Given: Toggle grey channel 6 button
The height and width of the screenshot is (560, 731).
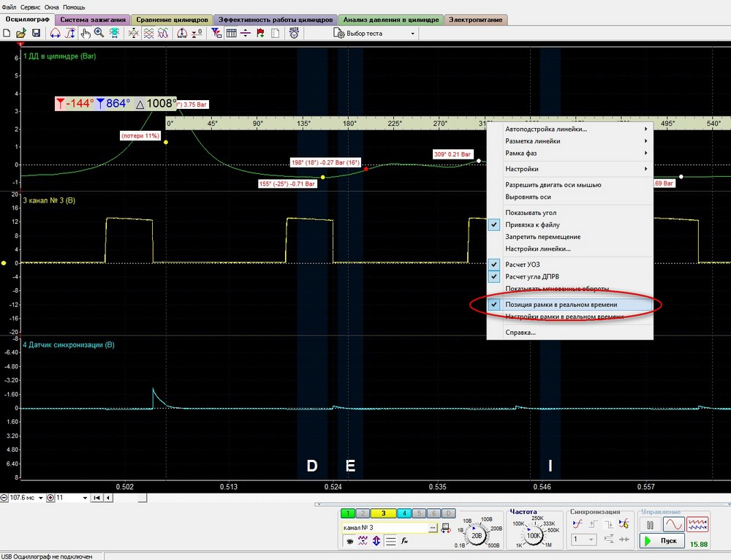Looking at the screenshot, I should coord(433,513).
